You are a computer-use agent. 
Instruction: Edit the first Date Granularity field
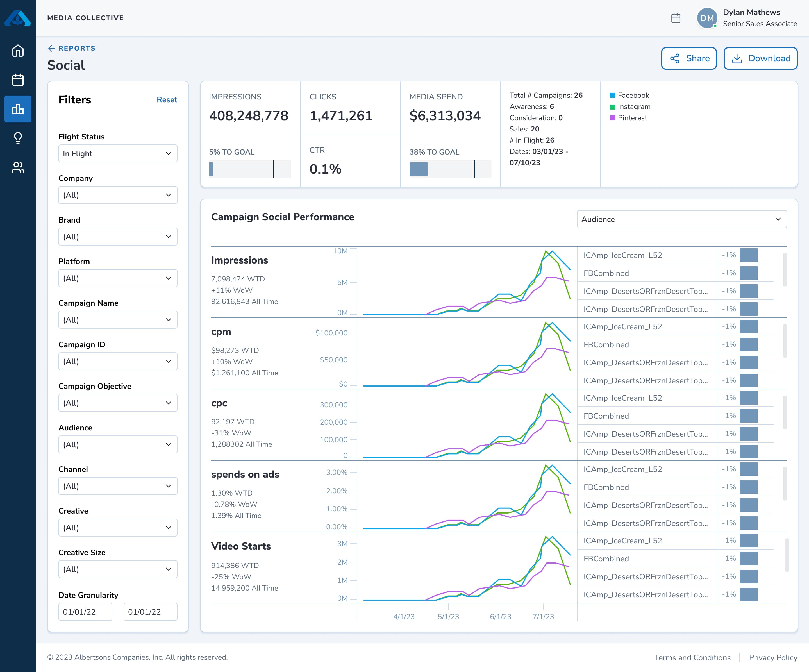tap(85, 612)
